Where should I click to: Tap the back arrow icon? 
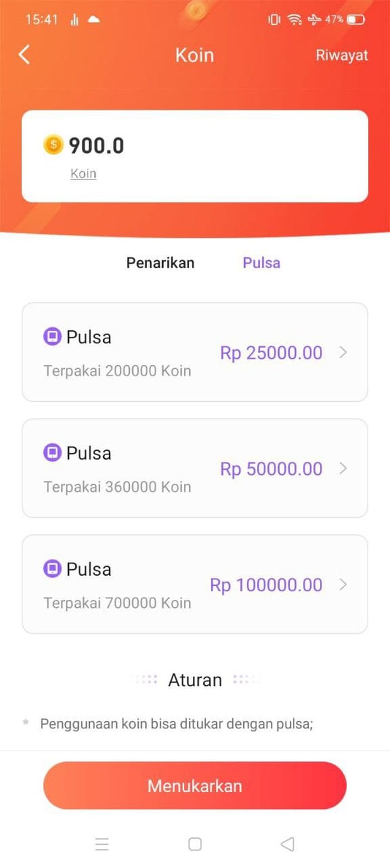tap(25, 55)
